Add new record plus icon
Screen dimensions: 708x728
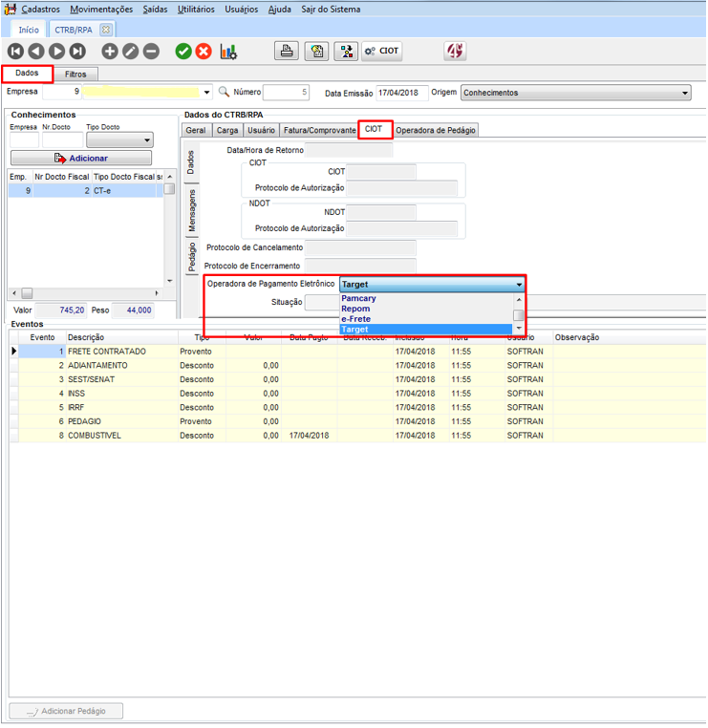[x=110, y=51]
